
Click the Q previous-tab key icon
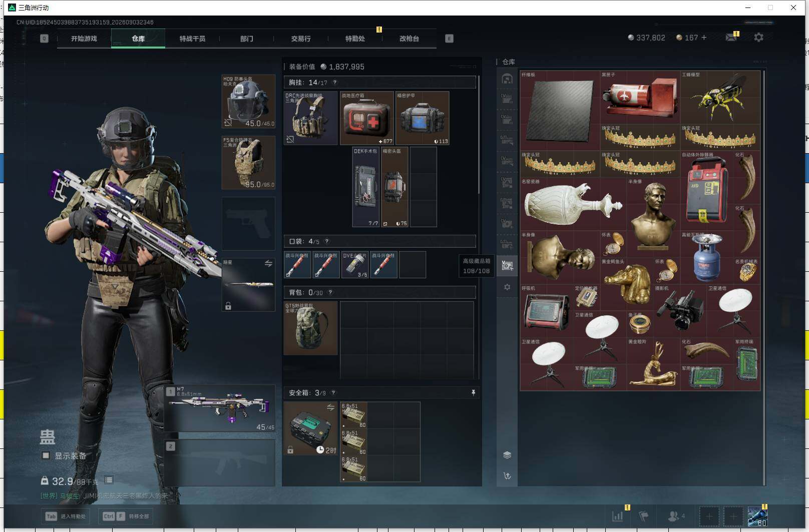(x=44, y=39)
